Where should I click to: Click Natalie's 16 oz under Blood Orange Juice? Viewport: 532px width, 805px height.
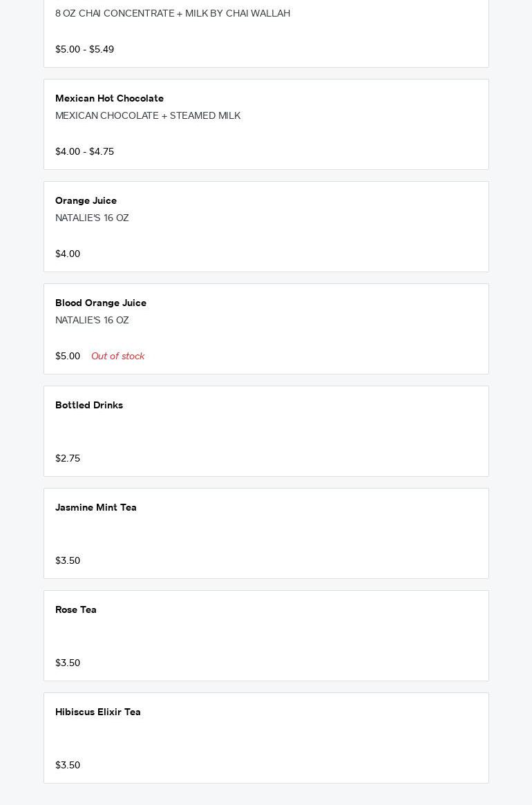pos(92,321)
